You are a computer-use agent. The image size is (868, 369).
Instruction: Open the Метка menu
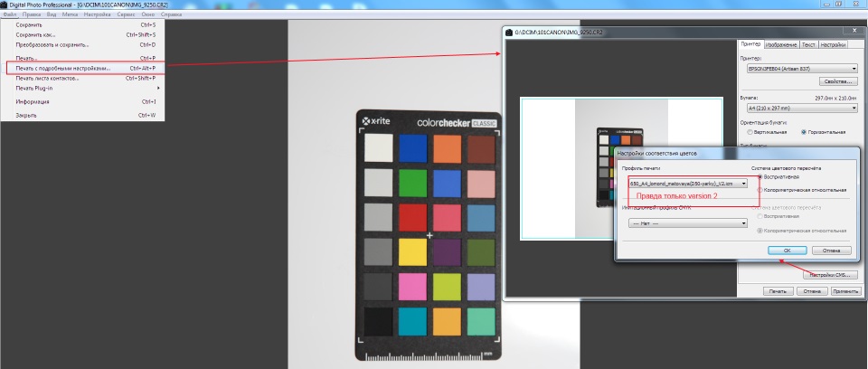pos(70,14)
